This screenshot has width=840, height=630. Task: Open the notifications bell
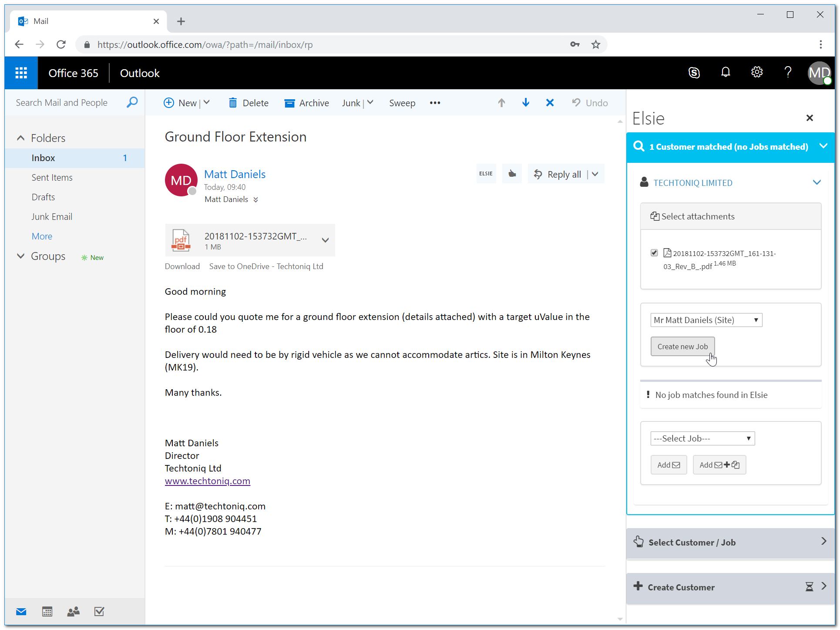pyautogui.click(x=726, y=72)
